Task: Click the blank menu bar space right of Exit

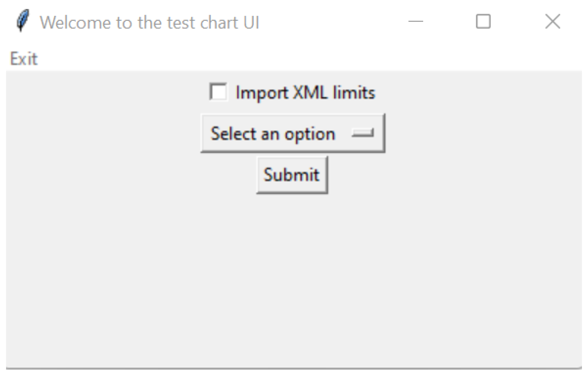Action: click(x=287, y=59)
